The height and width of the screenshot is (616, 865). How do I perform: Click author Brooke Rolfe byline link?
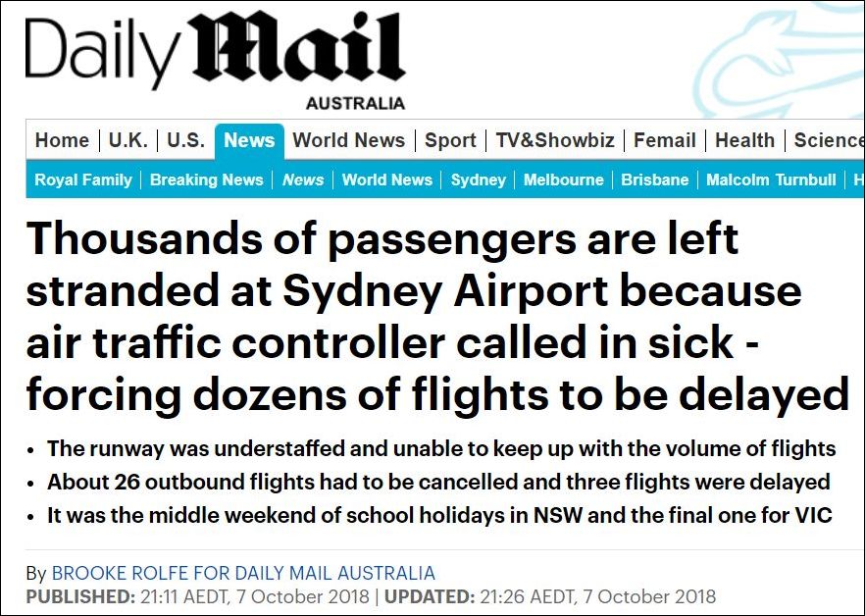pos(243,573)
